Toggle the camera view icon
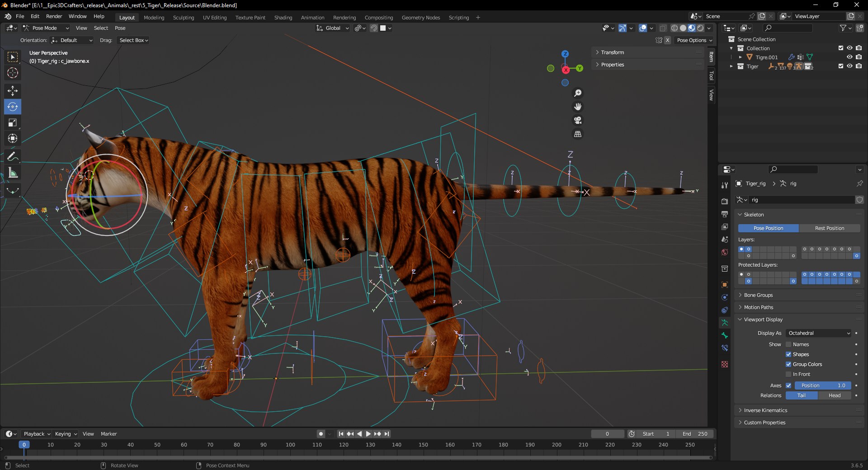The width and height of the screenshot is (868, 470). tap(578, 120)
